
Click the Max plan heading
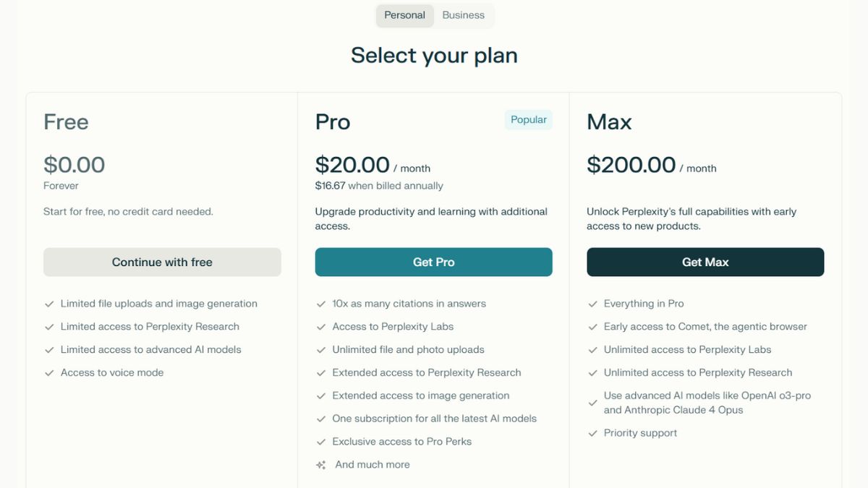pyautogui.click(x=609, y=122)
